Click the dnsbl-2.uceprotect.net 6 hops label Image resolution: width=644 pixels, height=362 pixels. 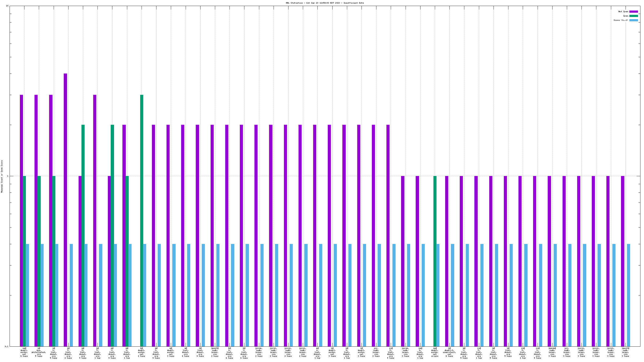click(449, 352)
